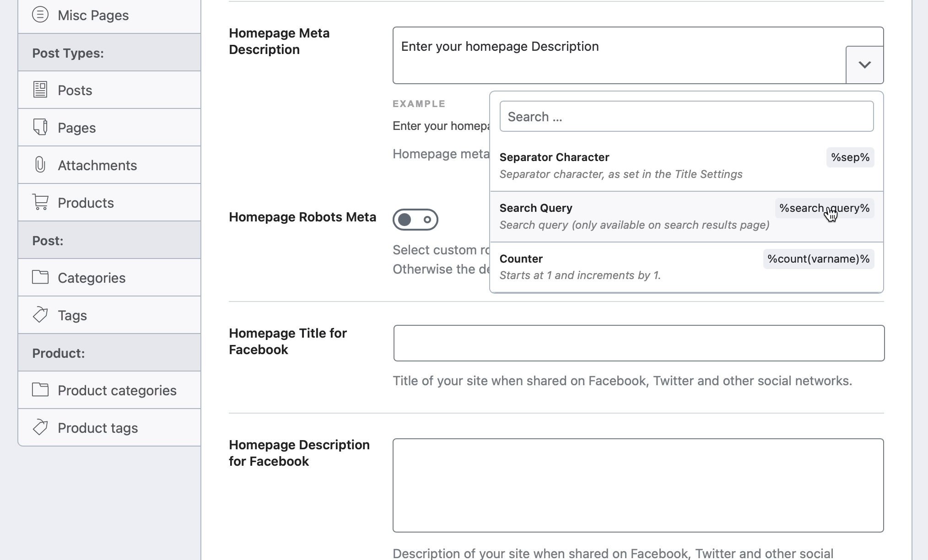
Task: Insert the Search Query variable
Action: pyautogui.click(x=686, y=216)
